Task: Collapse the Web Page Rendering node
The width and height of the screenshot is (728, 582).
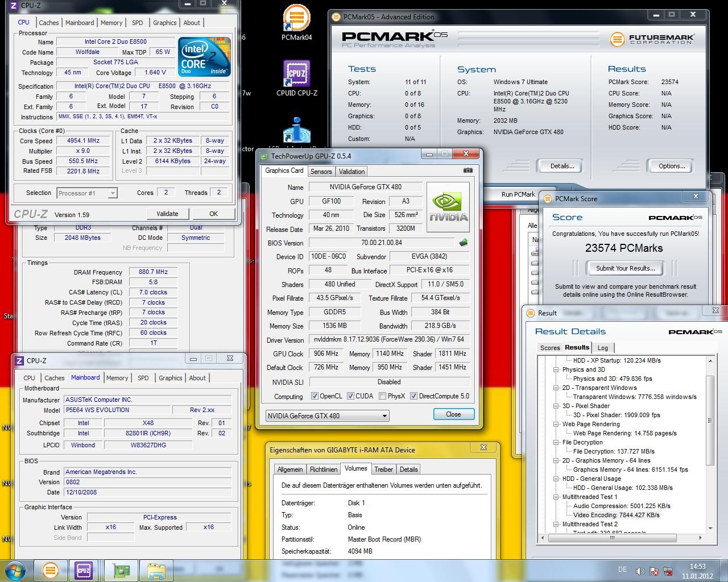Action: pyautogui.click(x=556, y=424)
